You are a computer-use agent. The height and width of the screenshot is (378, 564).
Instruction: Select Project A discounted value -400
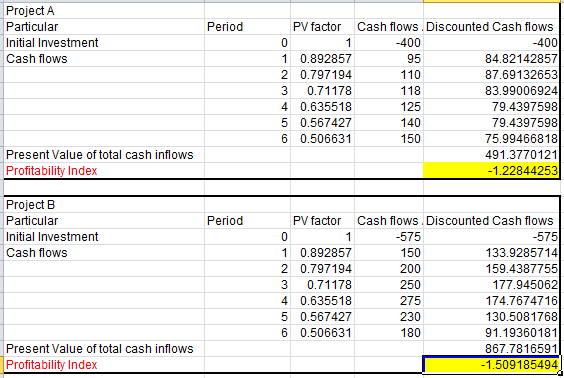pyautogui.click(x=491, y=43)
